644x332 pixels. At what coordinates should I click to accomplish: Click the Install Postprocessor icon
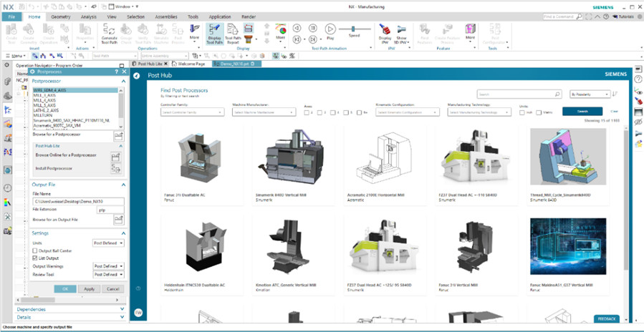tap(115, 170)
